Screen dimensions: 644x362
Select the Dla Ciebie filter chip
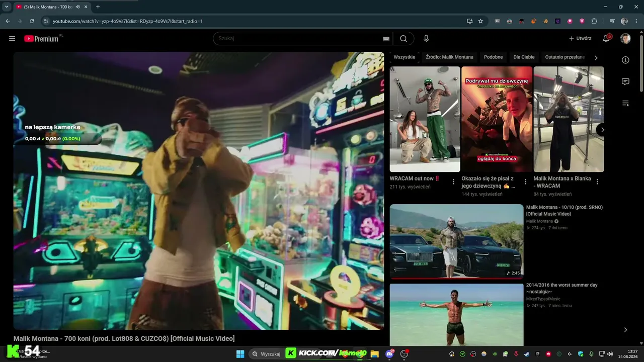[524, 57]
